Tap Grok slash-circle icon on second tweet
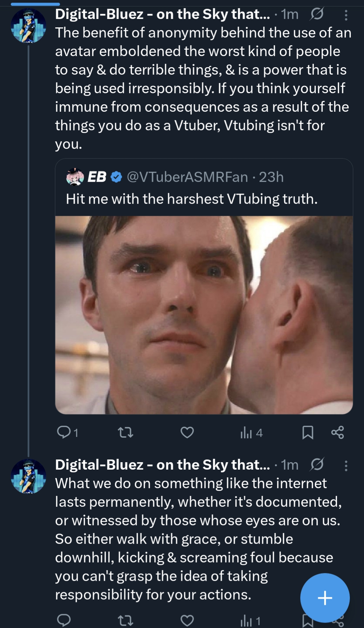The width and height of the screenshot is (364, 628). coord(317,465)
